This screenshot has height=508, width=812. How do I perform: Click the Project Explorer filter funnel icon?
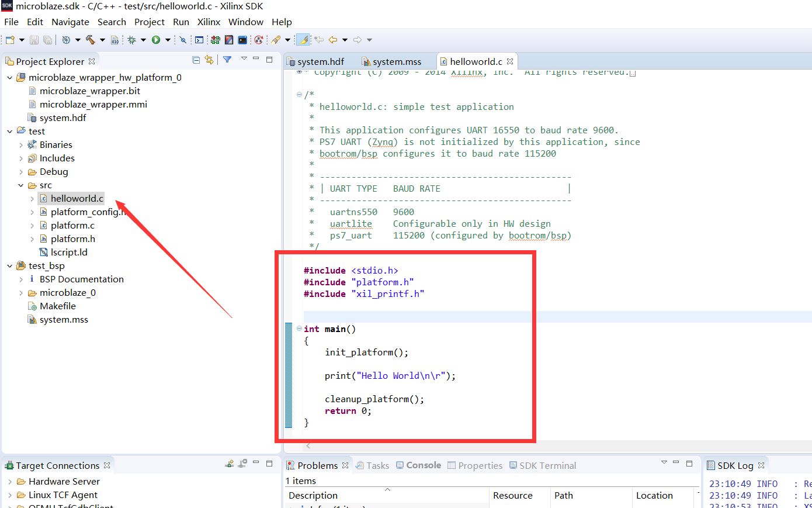pos(227,60)
